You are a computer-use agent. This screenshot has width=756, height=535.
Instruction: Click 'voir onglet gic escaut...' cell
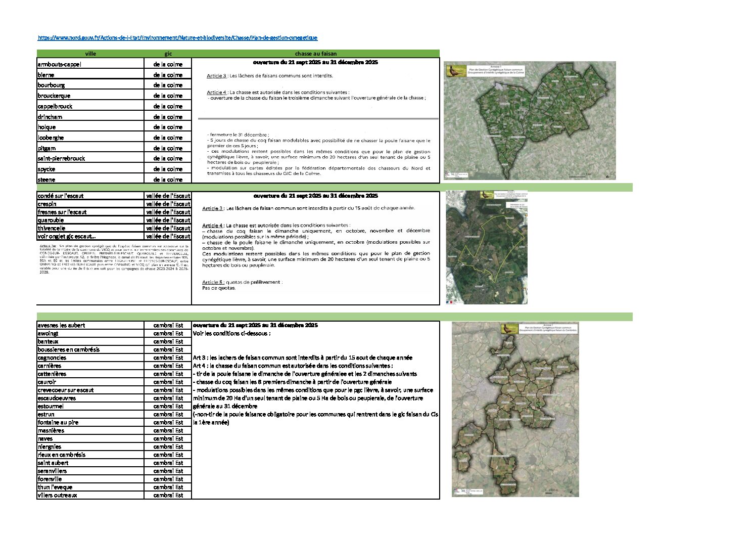pos(90,236)
